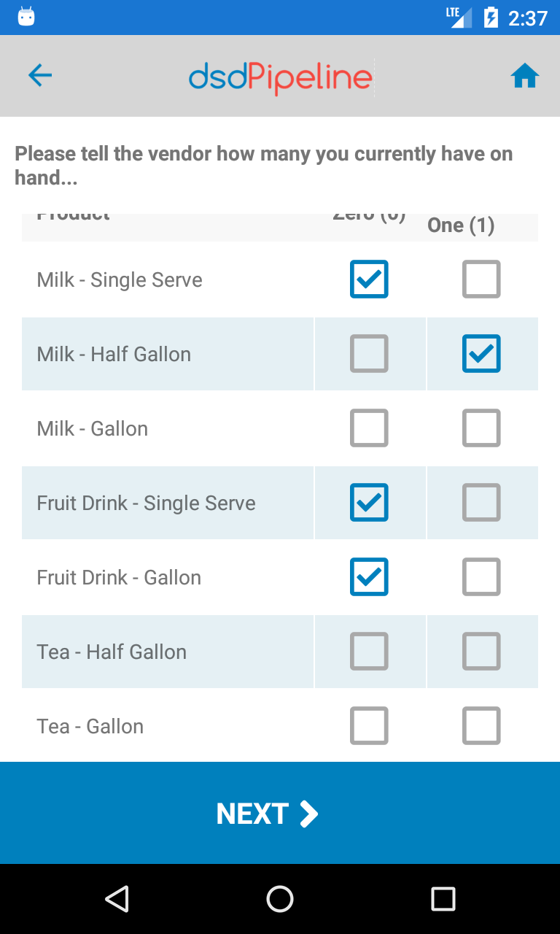This screenshot has width=560, height=934.
Task: Check One for Milk - Gallon
Action: click(x=481, y=428)
